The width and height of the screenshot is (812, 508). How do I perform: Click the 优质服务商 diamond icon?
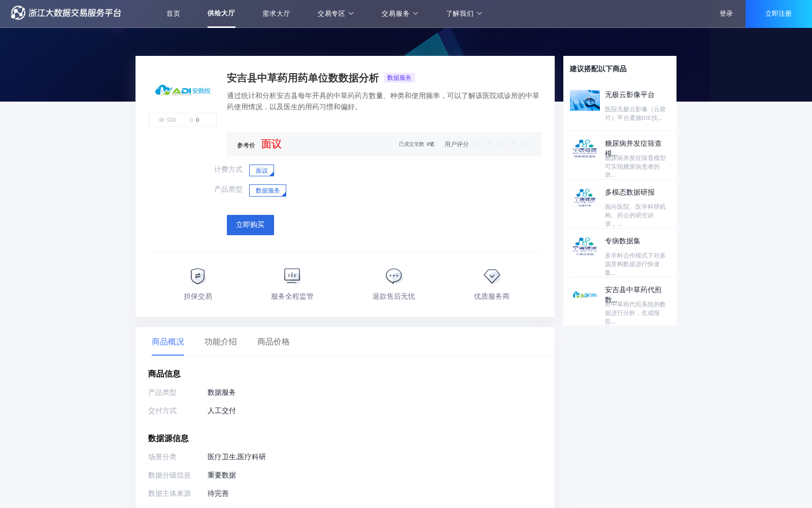pyautogui.click(x=492, y=276)
